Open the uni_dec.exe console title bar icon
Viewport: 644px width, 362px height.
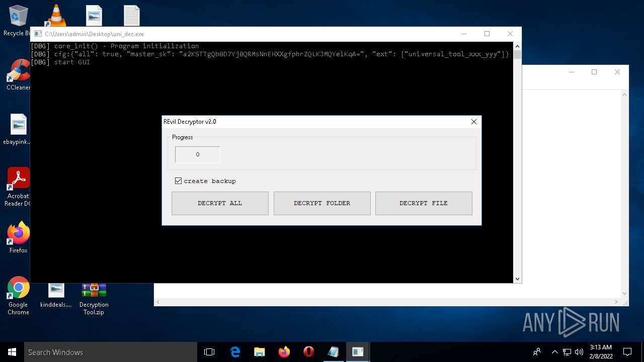[x=38, y=34]
